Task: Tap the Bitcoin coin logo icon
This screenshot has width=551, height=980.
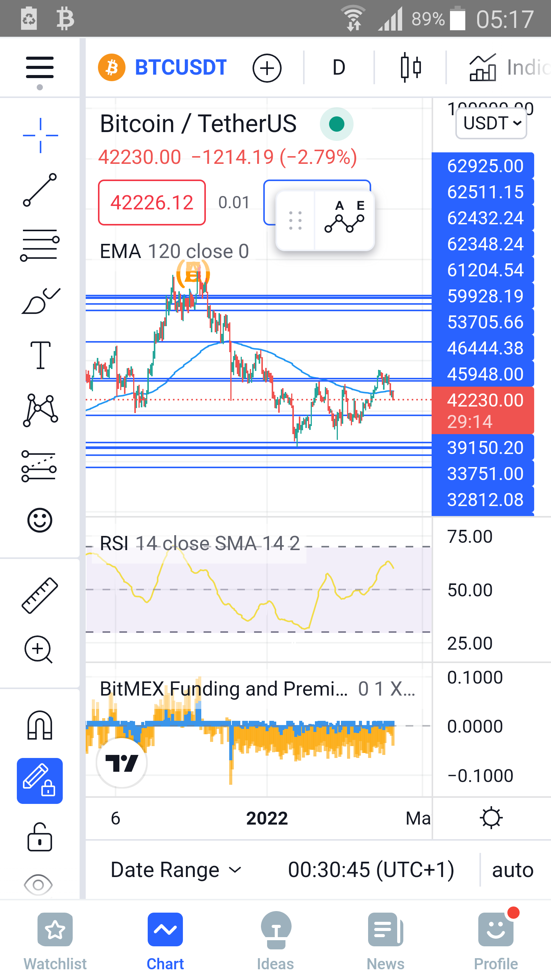Action: pos(112,67)
